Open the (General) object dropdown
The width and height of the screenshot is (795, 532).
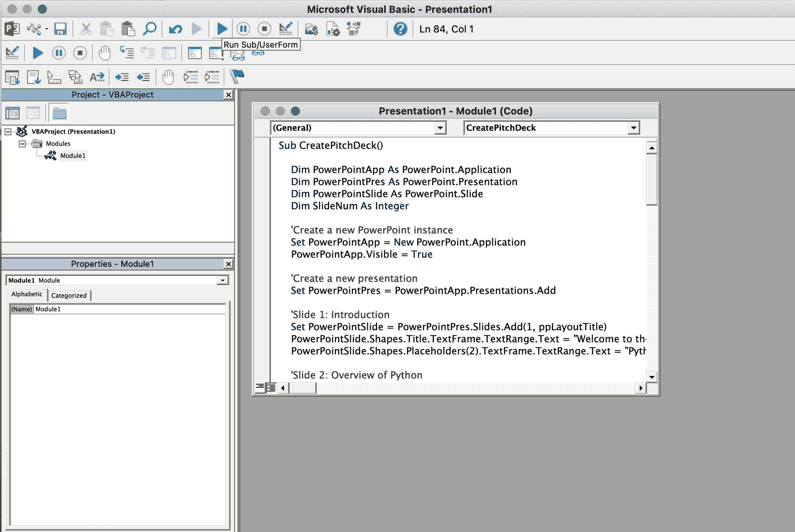440,128
